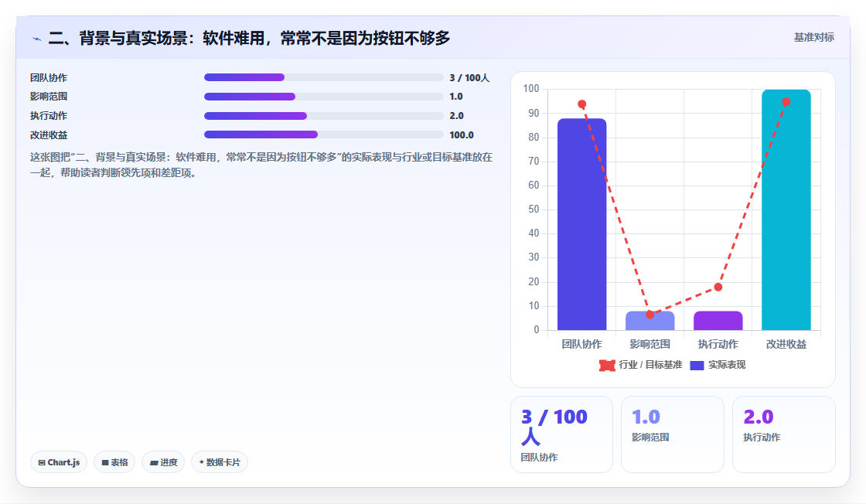Click the section title 二、背景与真实场景
The height and width of the screenshot is (504, 866).
coord(249,38)
